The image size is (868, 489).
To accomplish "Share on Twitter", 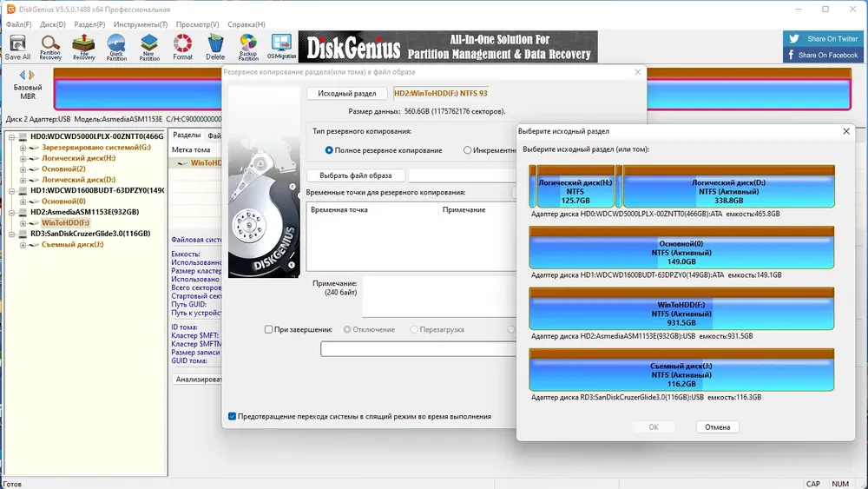I will pyautogui.click(x=825, y=39).
